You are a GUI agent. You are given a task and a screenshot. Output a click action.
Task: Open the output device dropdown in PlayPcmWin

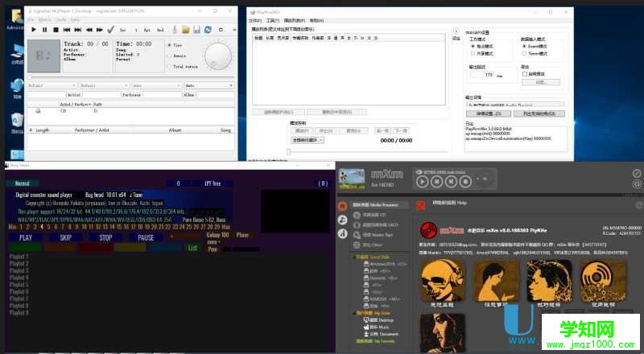pos(515,105)
